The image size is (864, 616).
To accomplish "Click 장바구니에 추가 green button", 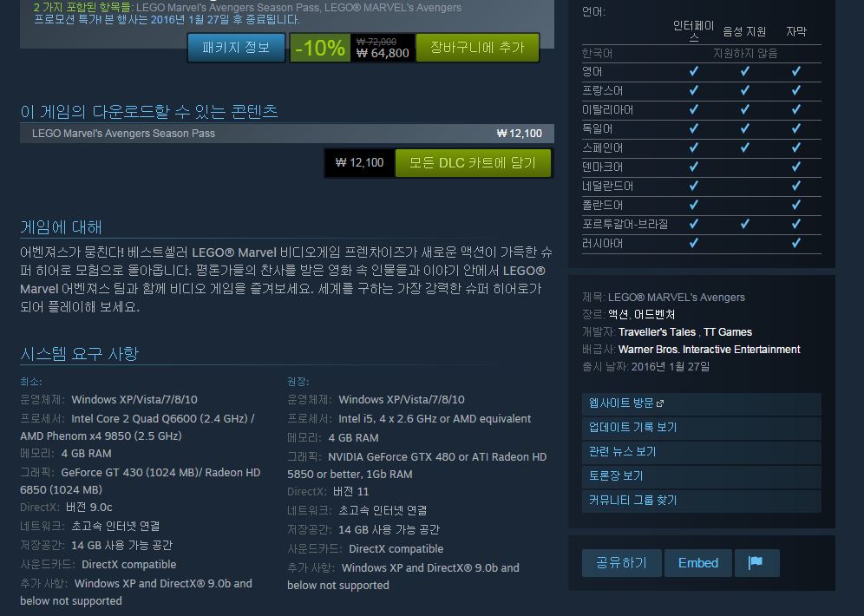I will 477,48.
